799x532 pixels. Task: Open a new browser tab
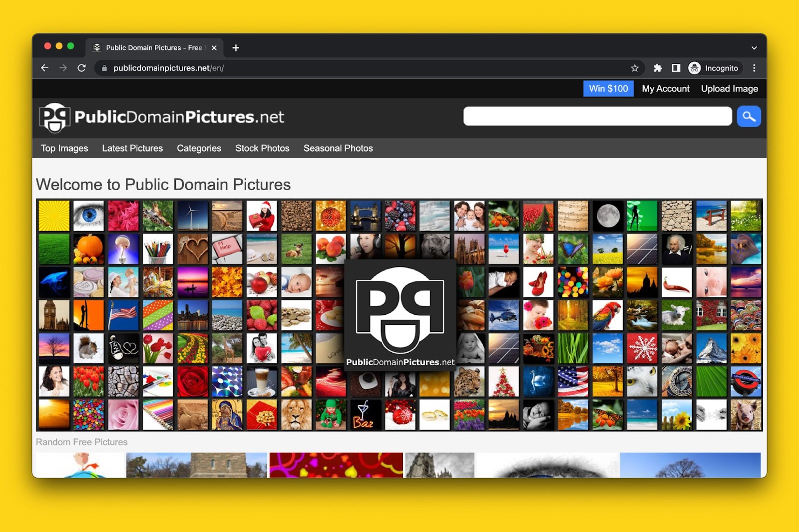[236, 48]
